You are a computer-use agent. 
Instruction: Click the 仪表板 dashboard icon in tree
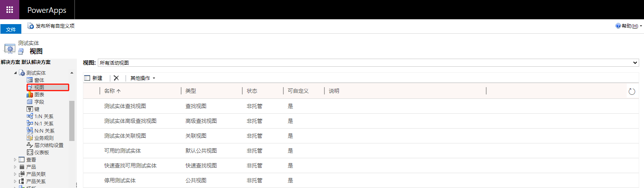click(30, 152)
